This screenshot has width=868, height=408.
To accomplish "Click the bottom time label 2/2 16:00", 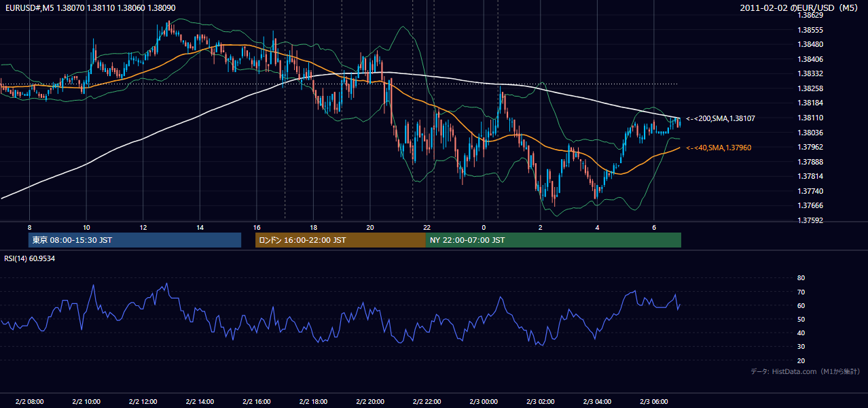I will click(256, 402).
